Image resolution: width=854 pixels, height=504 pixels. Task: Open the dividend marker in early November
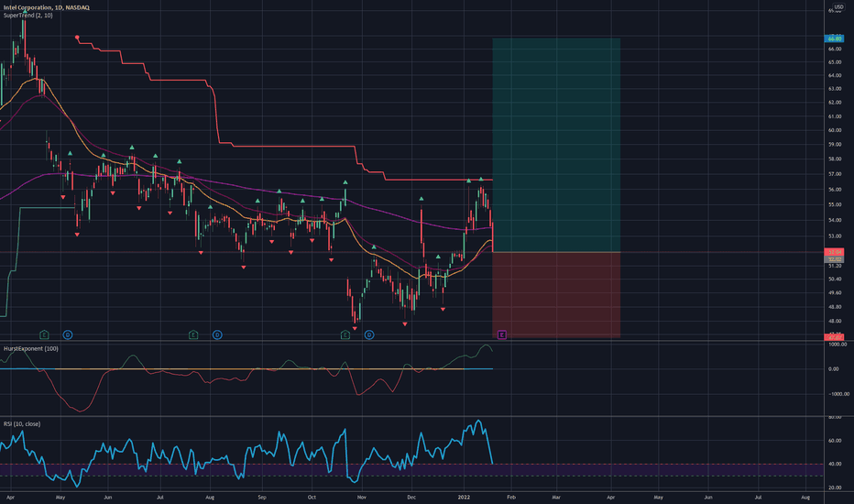[x=368, y=334]
